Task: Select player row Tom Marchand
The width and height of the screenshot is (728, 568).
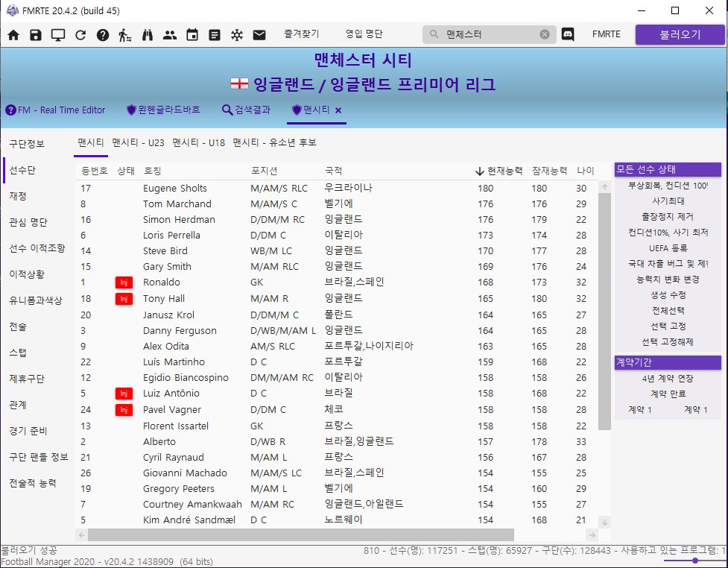Action: coord(337,204)
